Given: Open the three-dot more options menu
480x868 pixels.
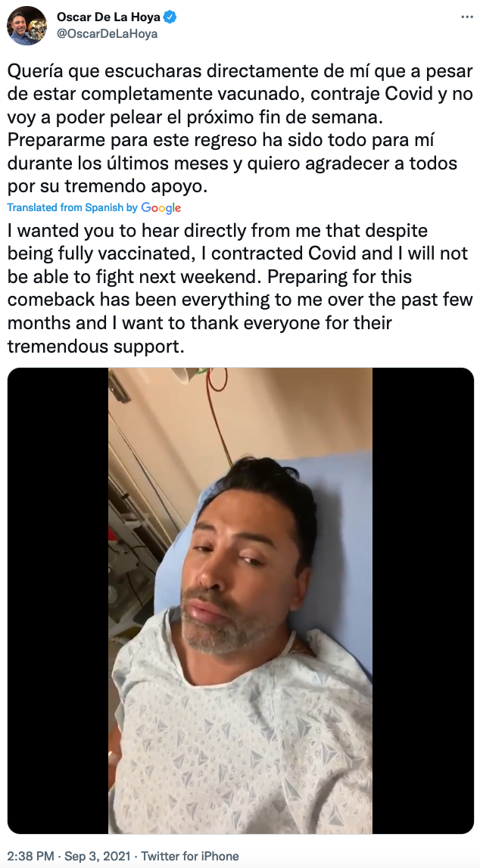Looking at the screenshot, I should (x=466, y=17).
